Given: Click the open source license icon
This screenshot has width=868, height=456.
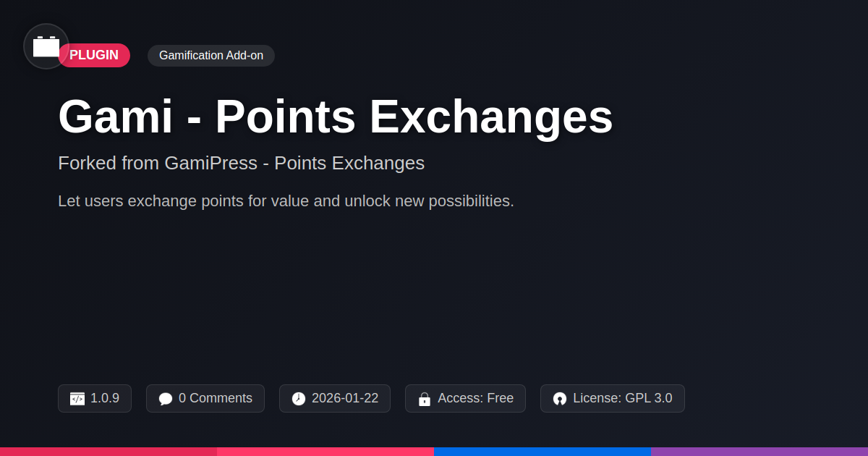Looking at the screenshot, I should tap(560, 399).
